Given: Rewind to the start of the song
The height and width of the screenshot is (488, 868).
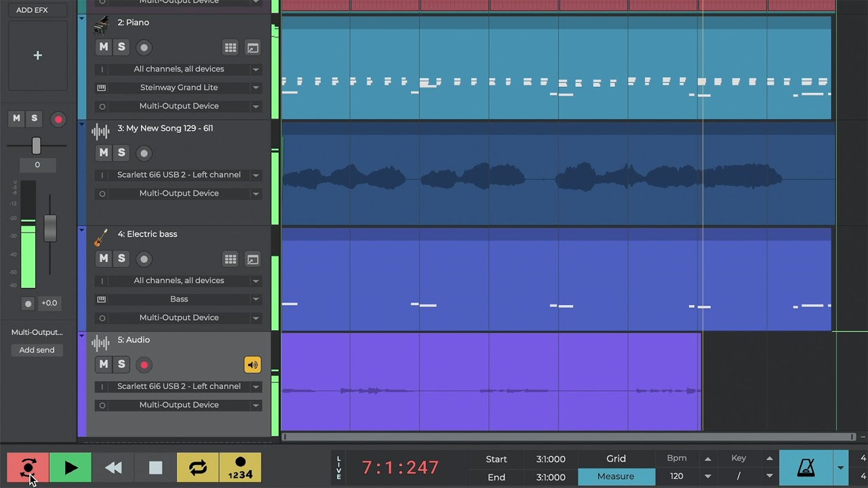Looking at the screenshot, I should point(113,468).
